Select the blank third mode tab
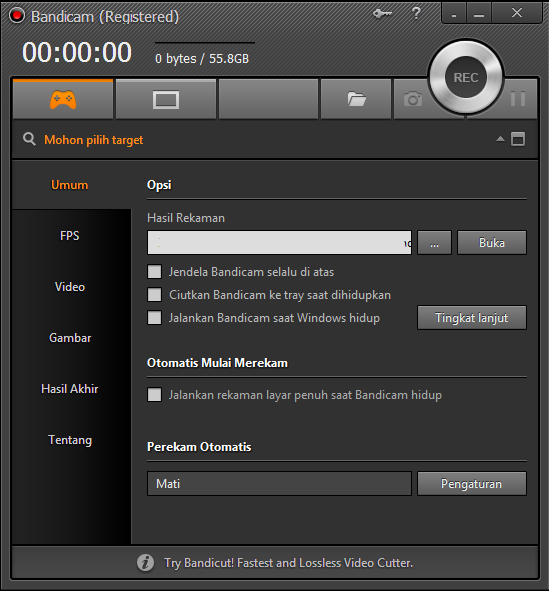The width and height of the screenshot is (549, 591). point(268,99)
